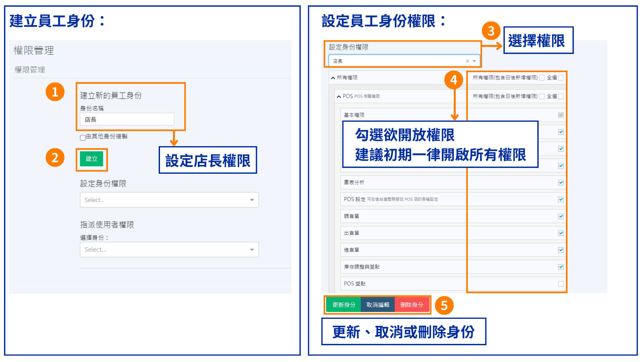Screen dimensions: 644x362
Task: Open the 設定身份權限 Select dropdown on left
Action: pyautogui.click(x=169, y=200)
